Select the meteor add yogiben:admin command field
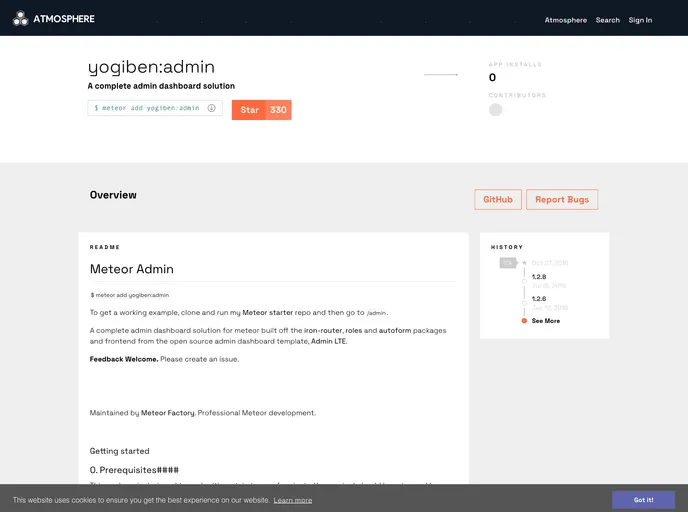 pos(154,108)
